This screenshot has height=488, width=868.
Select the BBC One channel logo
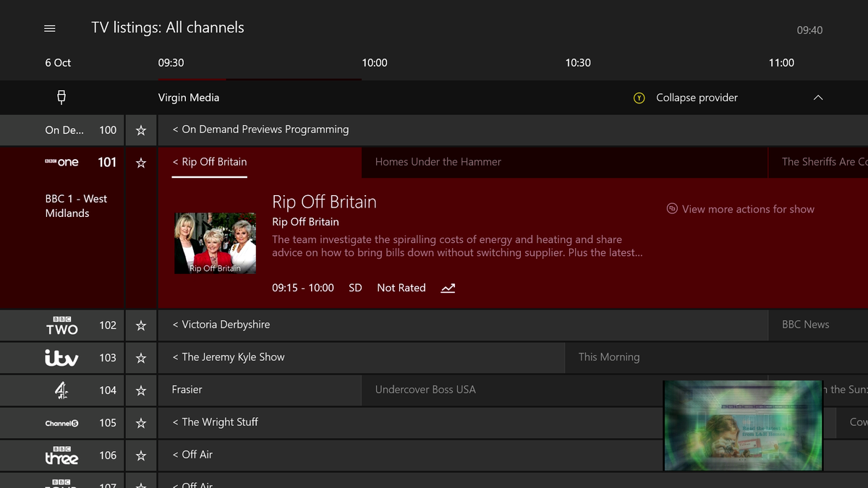(62, 162)
